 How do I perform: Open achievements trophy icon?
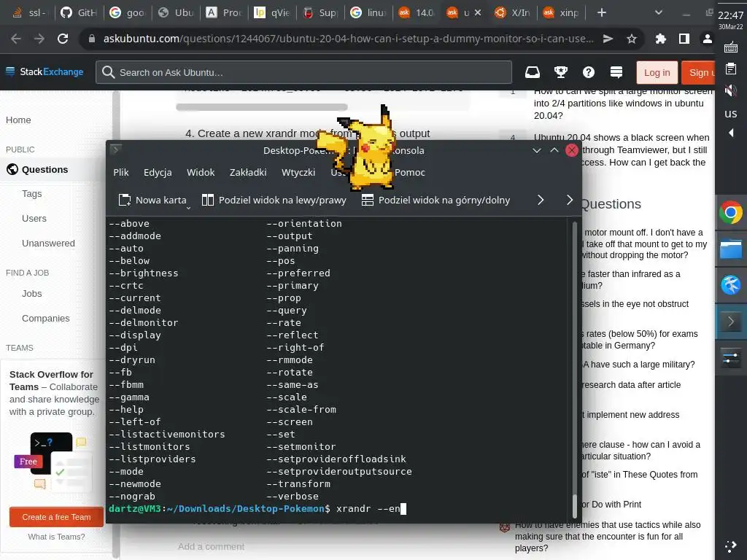[x=561, y=72]
